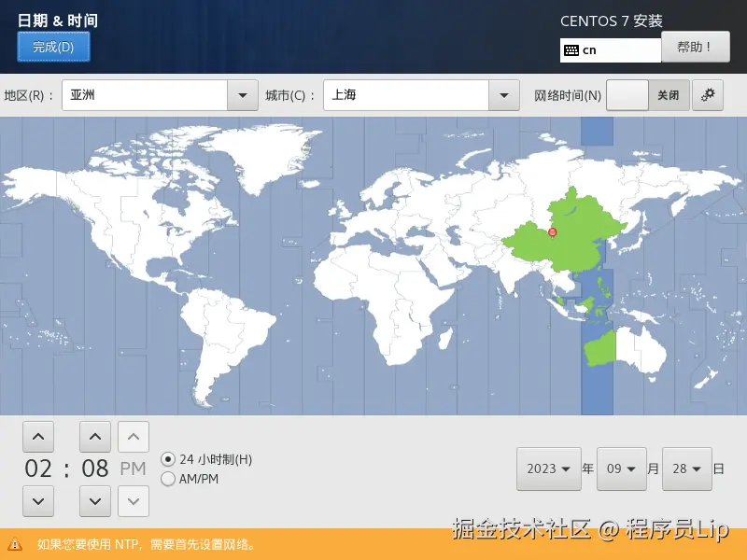Image resolution: width=747 pixels, height=560 pixels.
Task: Open the NTP server settings gear icon
Action: [708, 95]
